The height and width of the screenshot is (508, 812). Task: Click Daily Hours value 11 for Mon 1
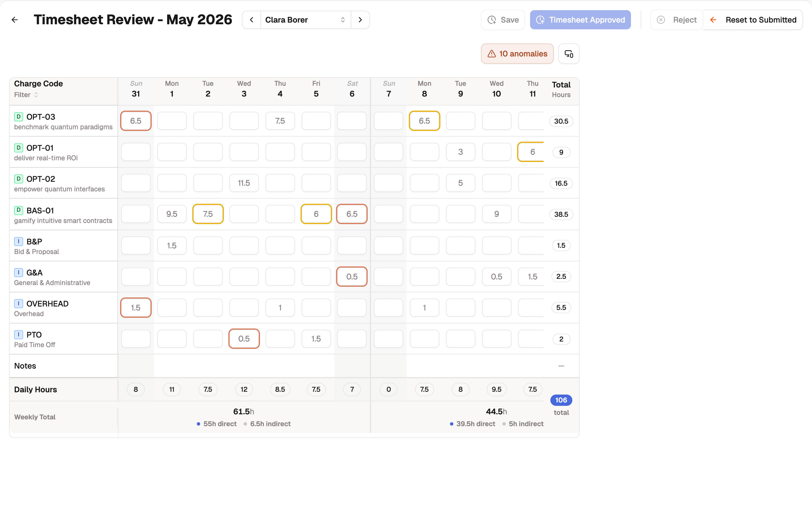172,389
